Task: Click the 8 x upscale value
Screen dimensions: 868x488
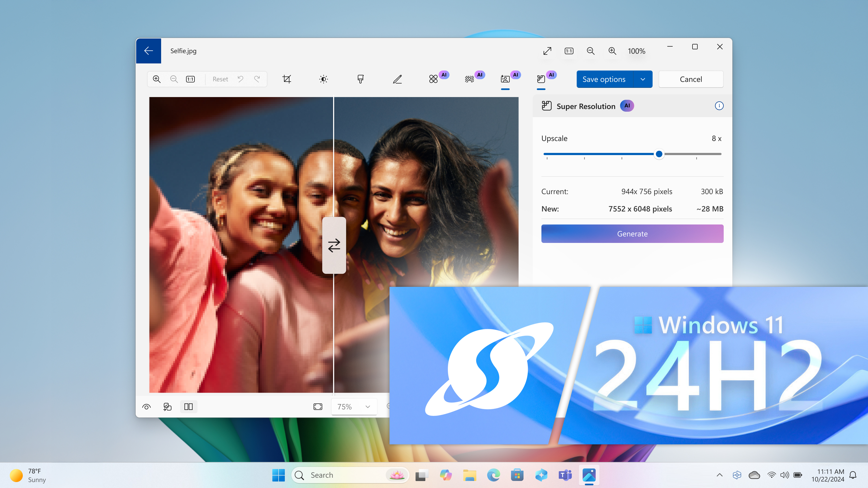Action: pyautogui.click(x=716, y=139)
